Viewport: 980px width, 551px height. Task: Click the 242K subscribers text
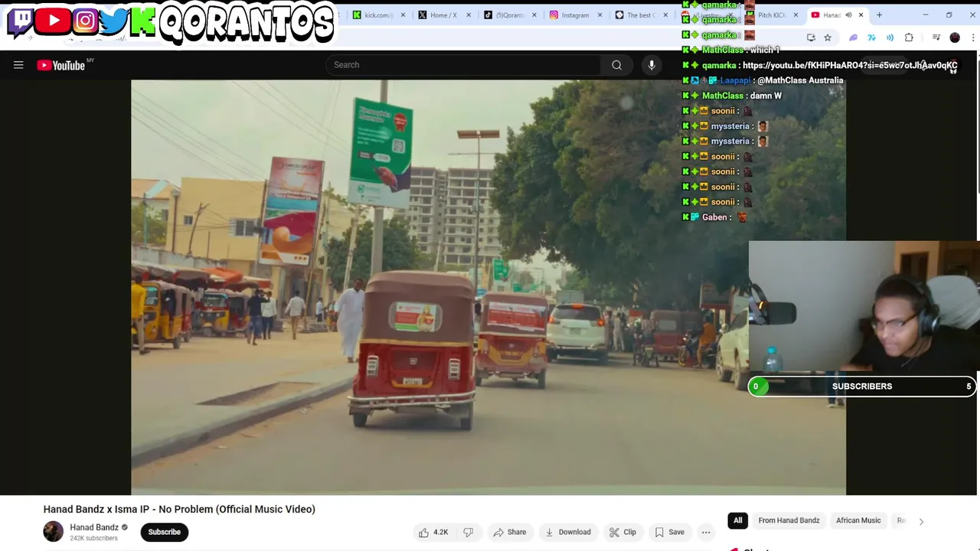[93, 538]
